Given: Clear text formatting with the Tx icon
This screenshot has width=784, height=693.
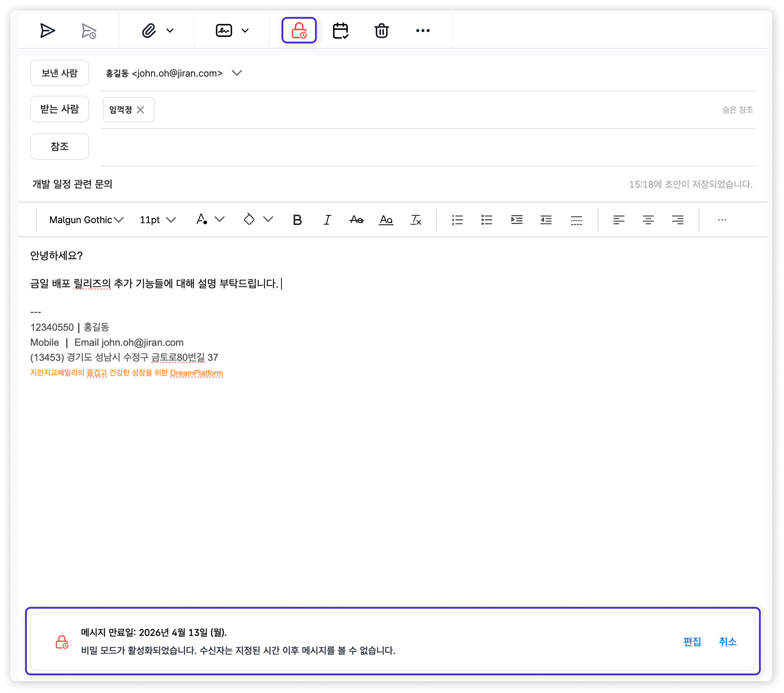Looking at the screenshot, I should [x=416, y=219].
